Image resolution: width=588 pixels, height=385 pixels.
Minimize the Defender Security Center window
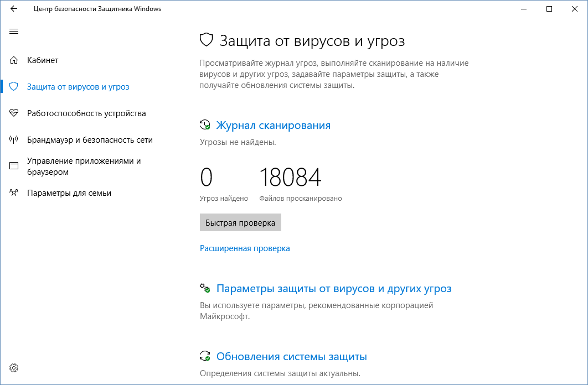pos(524,9)
